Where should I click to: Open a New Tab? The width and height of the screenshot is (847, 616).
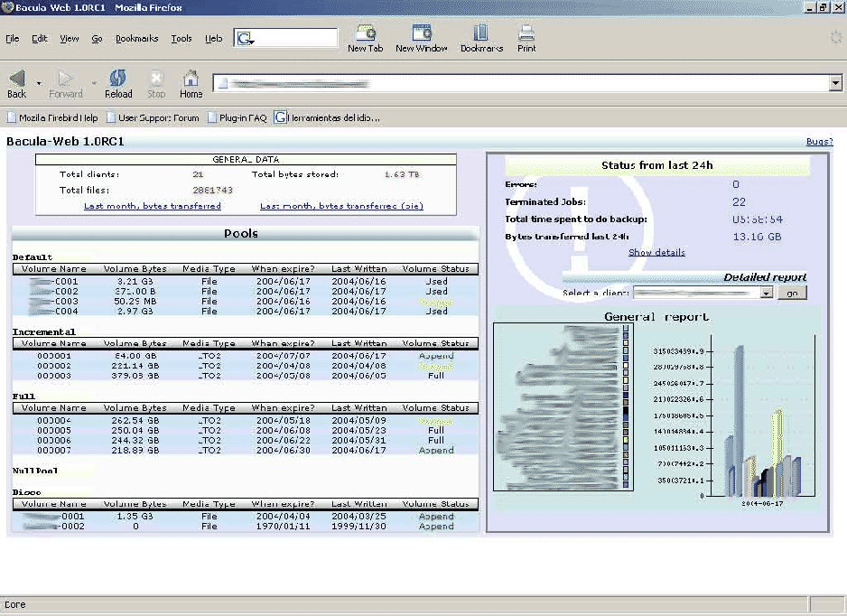pyautogui.click(x=365, y=38)
